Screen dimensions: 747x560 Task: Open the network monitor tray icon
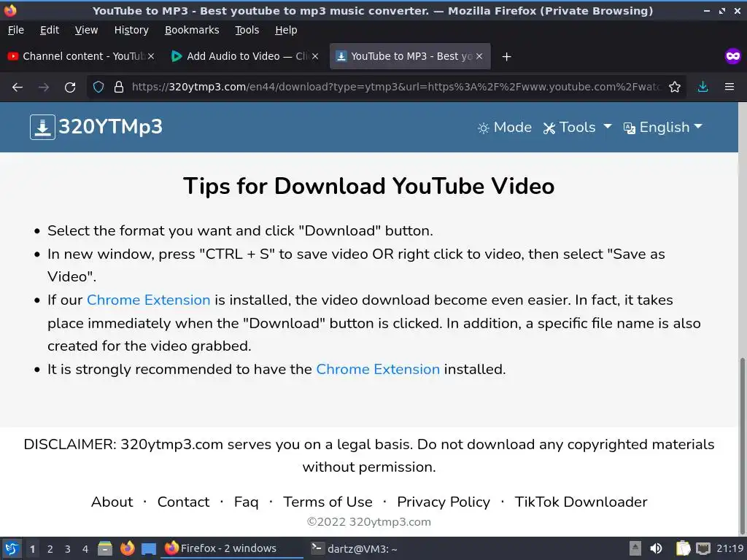click(x=703, y=548)
